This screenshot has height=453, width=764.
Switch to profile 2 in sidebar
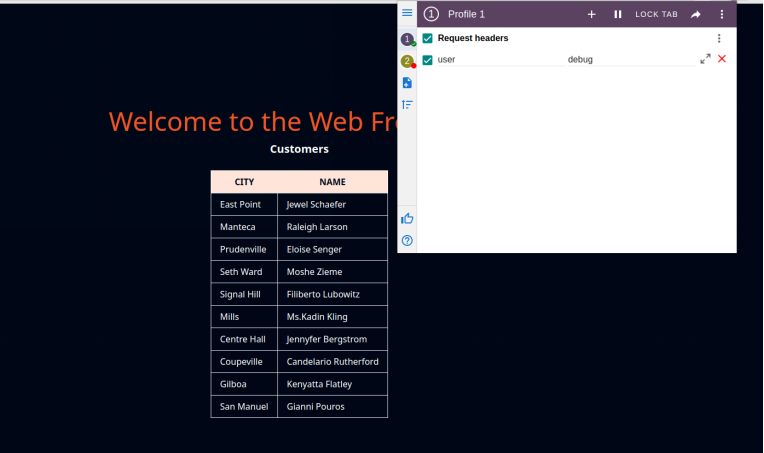pyautogui.click(x=407, y=61)
